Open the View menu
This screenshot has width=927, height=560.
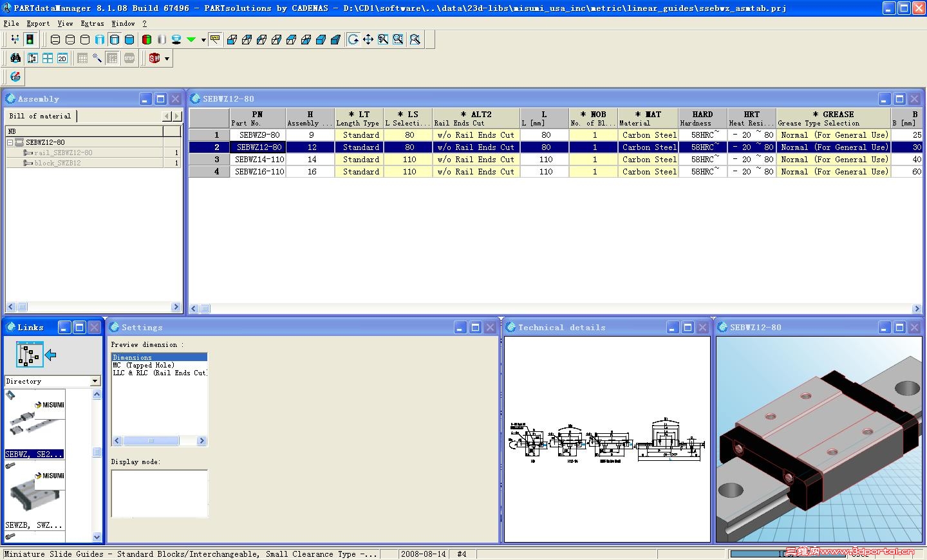pos(65,23)
